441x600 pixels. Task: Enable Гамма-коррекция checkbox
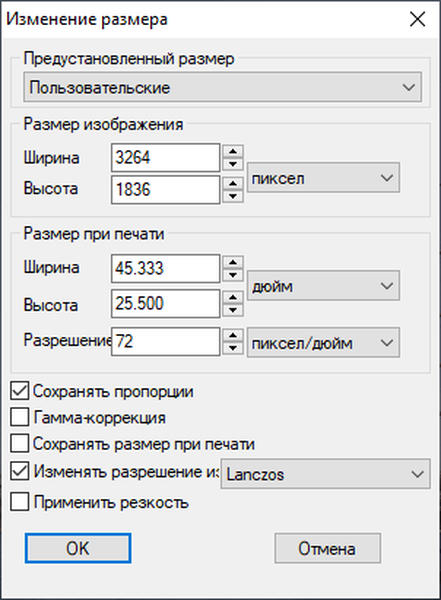coord(20,417)
